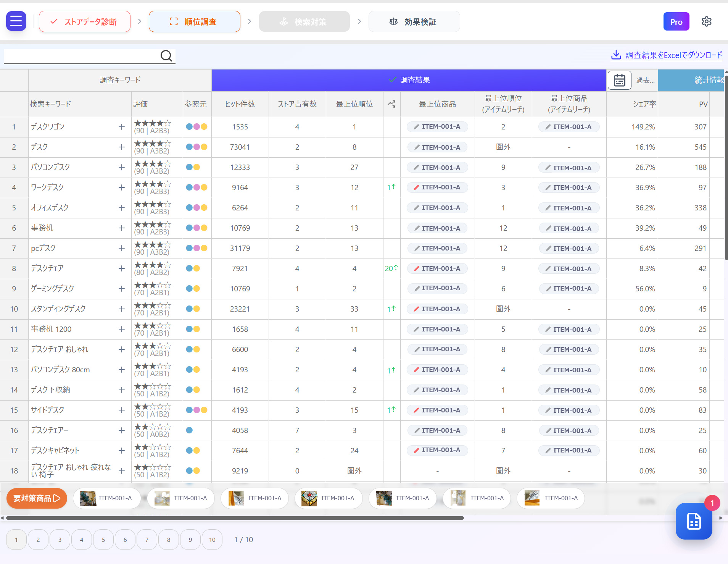Open the calendar date picker in 調査結果 header
The image size is (728, 564).
(619, 80)
